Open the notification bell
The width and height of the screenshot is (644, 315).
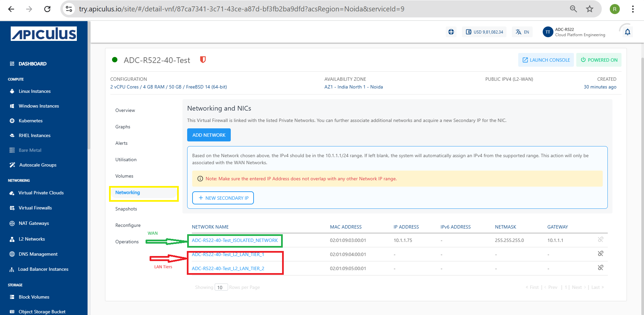(x=627, y=32)
